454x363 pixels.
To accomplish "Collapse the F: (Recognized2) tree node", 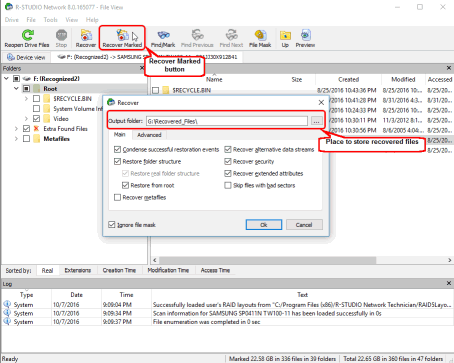I will 6,79.
